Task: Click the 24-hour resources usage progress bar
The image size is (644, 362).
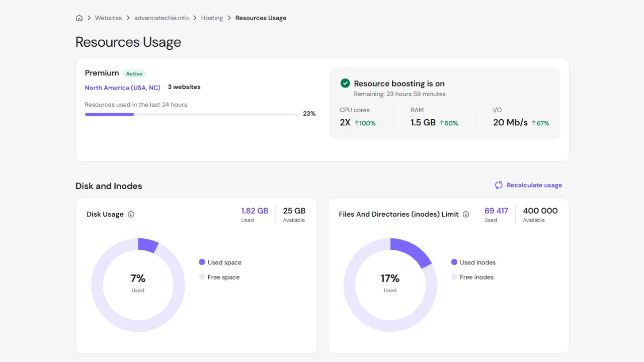Action: 191,114
